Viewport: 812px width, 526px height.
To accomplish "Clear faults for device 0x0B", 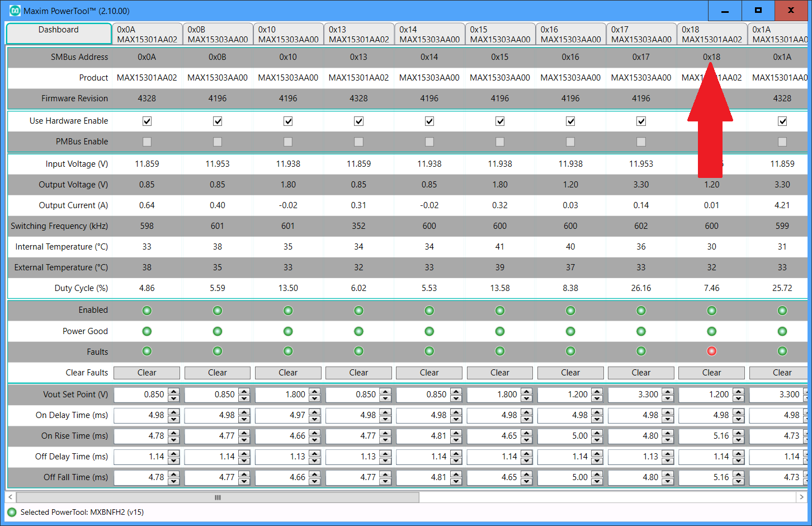I will (218, 373).
